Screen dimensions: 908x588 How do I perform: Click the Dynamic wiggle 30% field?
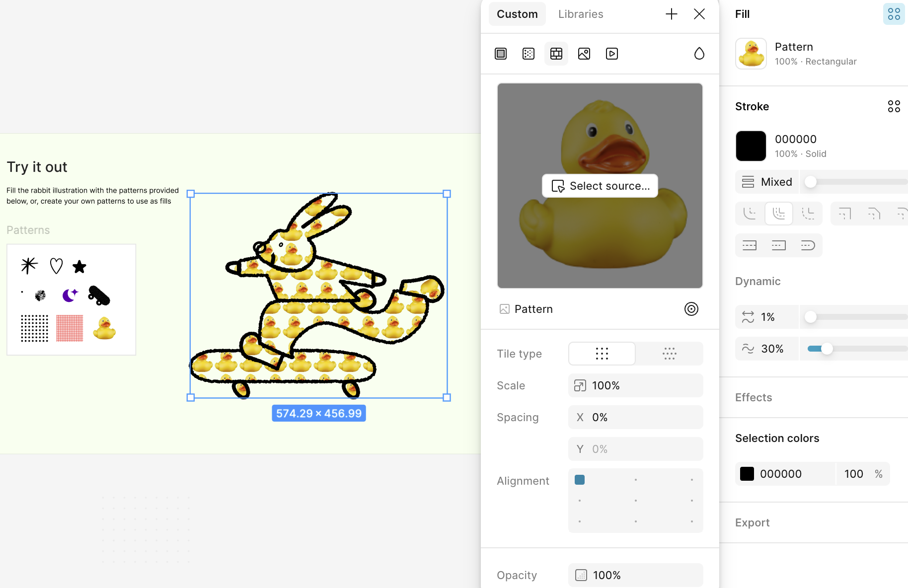pyautogui.click(x=767, y=349)
